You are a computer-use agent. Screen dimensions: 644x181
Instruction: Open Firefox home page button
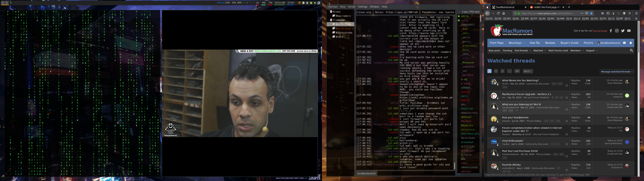tap(504, 13)
